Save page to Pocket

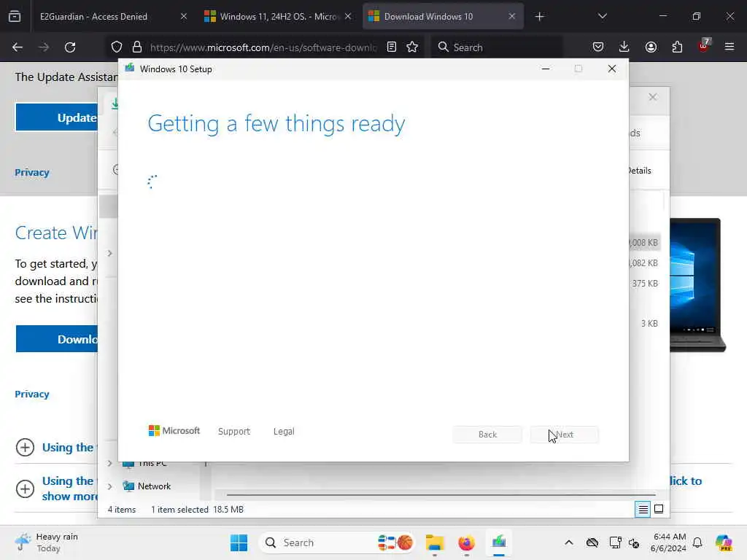click(x=598, y=47)
